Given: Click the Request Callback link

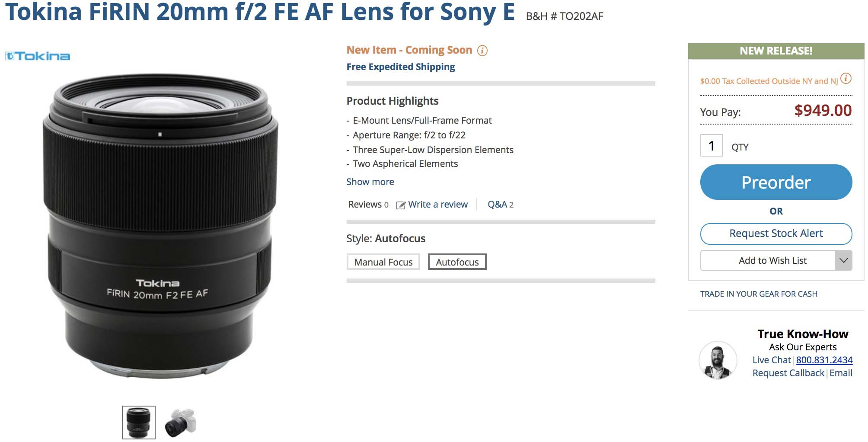Looking at the screenshot, I should [788, 373].
